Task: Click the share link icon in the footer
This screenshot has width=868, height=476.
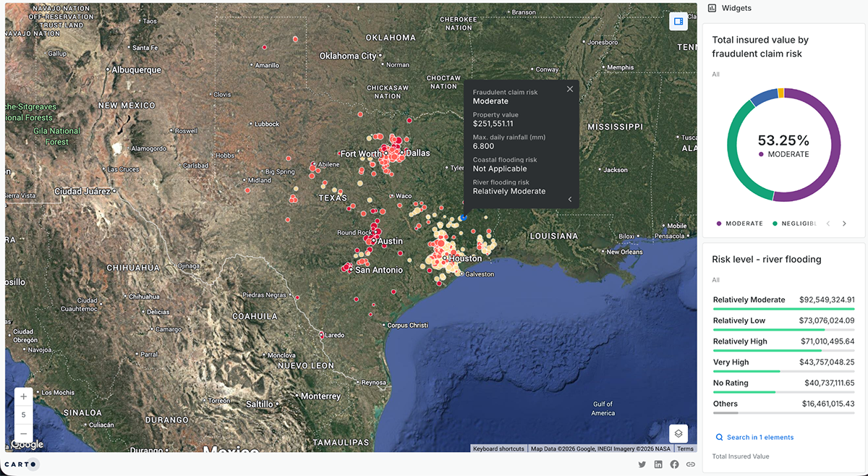Action: pyautogui.click(x=689, y=464)
